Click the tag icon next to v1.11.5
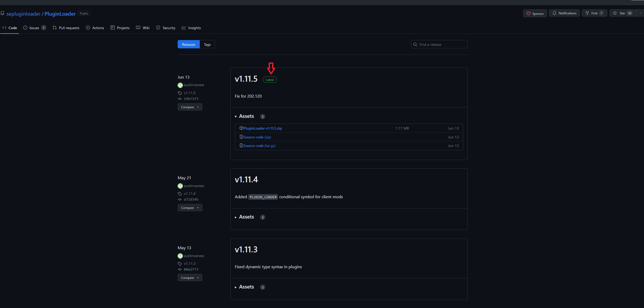The width and height of the screenshot is (644, 308). coord(180,93)
